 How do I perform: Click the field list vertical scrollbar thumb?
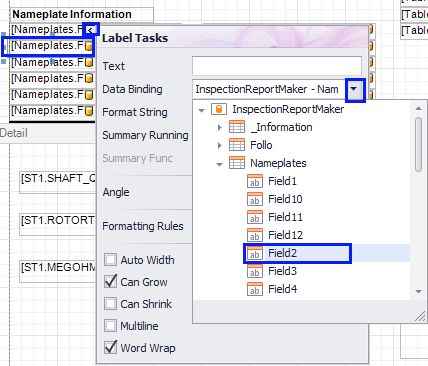click(419, 144)
